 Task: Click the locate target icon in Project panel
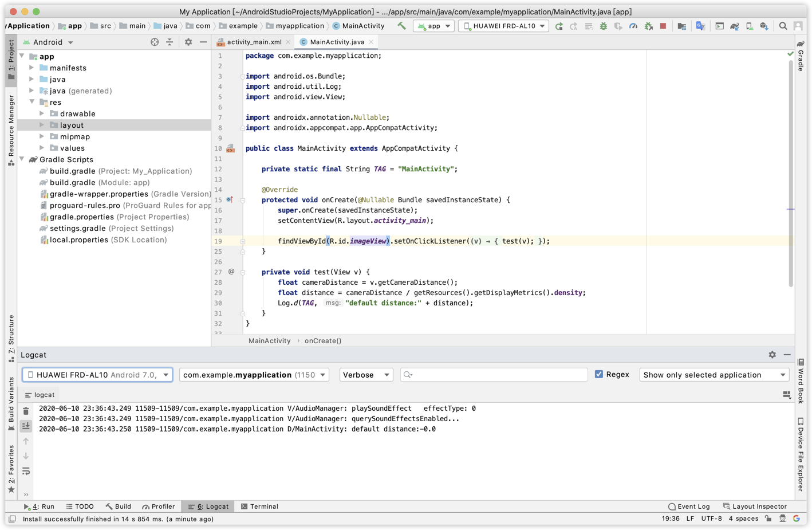point(155,42)
